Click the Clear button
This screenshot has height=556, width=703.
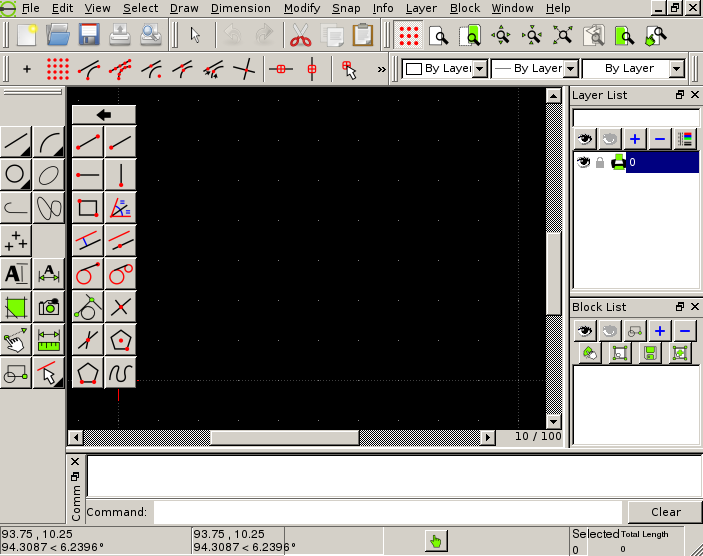coord(665,512)
